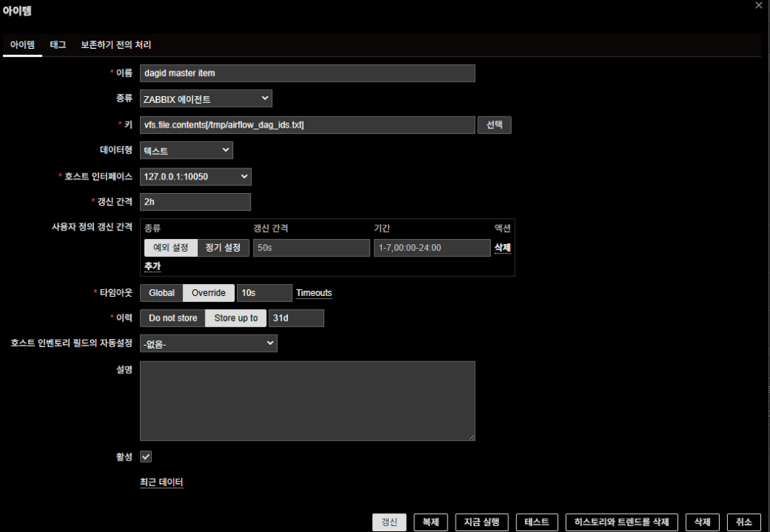Expand the 데이터형 텍스트 dropdown
This screenshot has height=532, width=770.
(x=186, y=151)
